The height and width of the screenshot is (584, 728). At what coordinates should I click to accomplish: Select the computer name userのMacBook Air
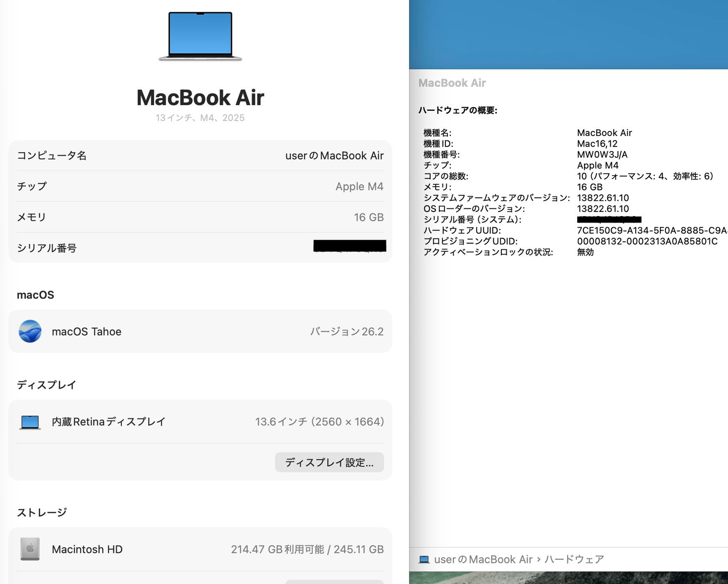[x=335, y=156]
